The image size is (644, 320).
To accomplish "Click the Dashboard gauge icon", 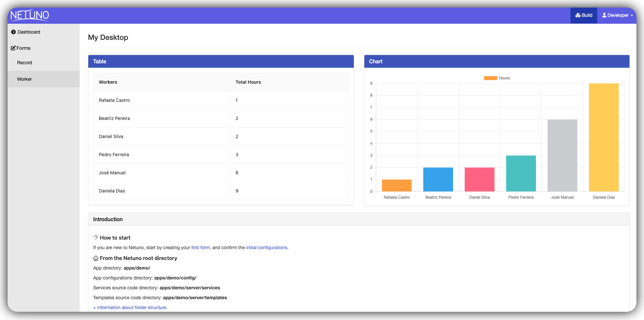I will pos(14,32).
